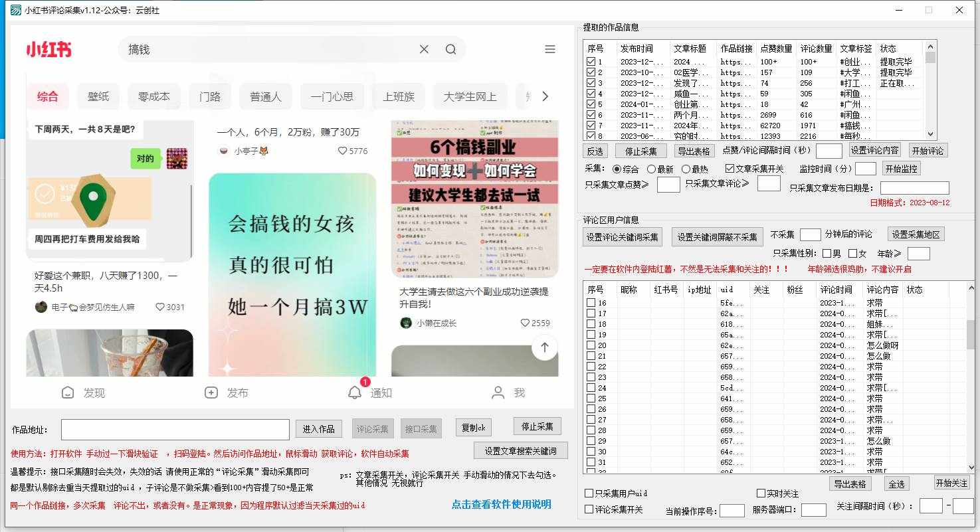Select the 最新 radio button
Viewport: 980px width, 532px height.
click(x=651, y=169)
